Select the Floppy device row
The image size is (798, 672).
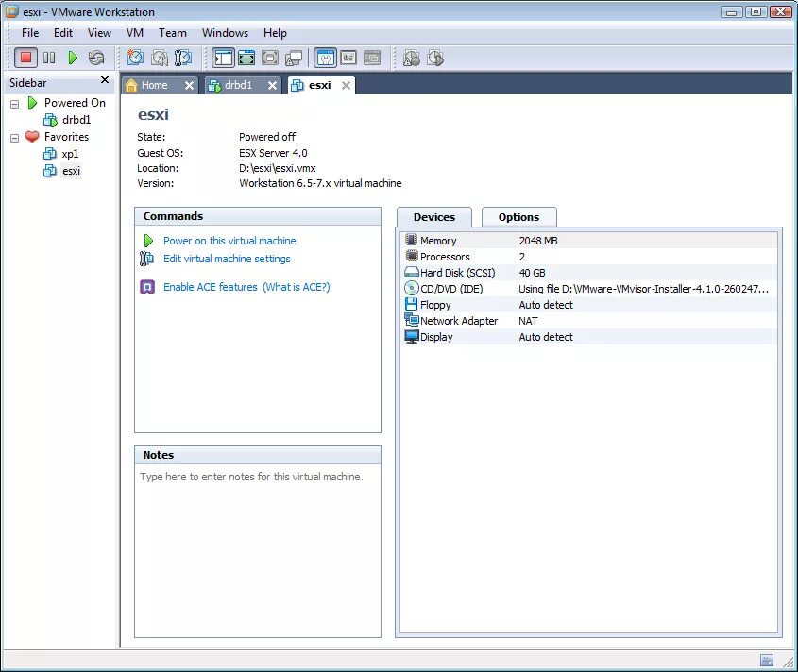[x=590, y=305]
